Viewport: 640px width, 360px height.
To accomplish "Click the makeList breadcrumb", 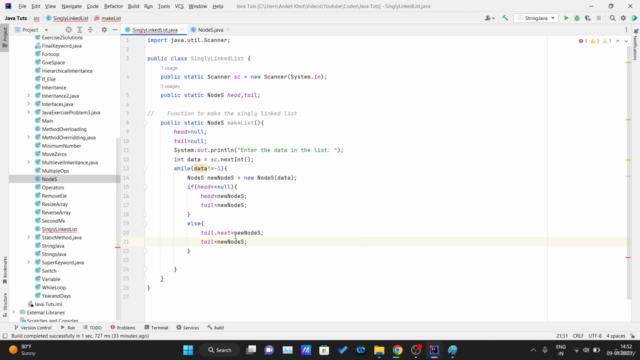I will pyautogui.click(x=108, y=18).
